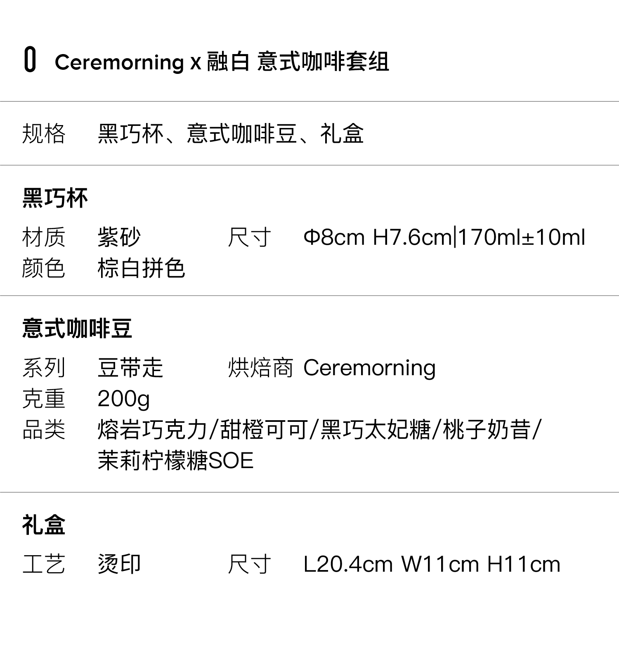Click the 棕白拼色 color value
This screenshot has height=672, width=619.
[x=141, y=268]
